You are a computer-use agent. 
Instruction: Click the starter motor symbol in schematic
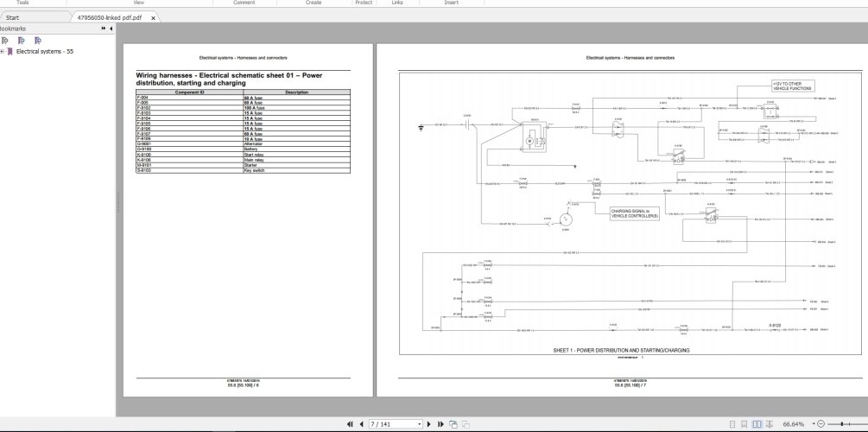tap(534, 137)
